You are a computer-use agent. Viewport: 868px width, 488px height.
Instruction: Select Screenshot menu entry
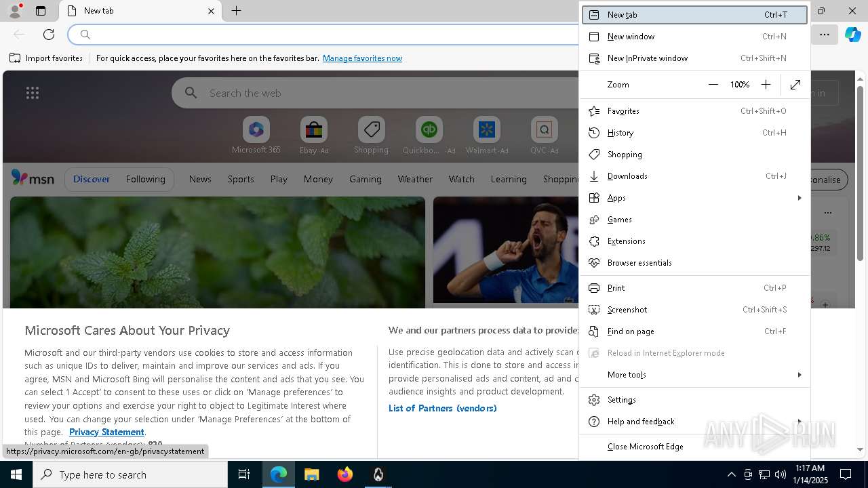(x=694, y=310)
